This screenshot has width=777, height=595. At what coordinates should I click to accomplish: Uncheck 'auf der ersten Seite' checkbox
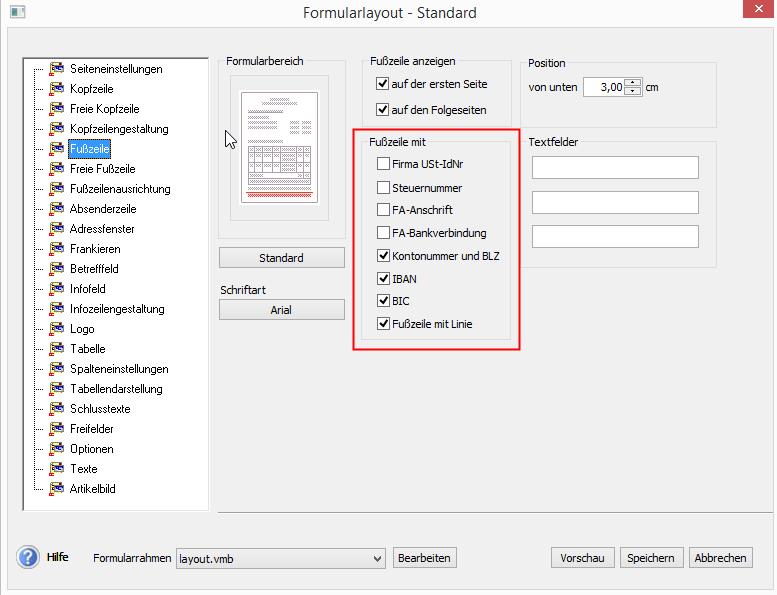pyautogui.click(x=382, y=83)
